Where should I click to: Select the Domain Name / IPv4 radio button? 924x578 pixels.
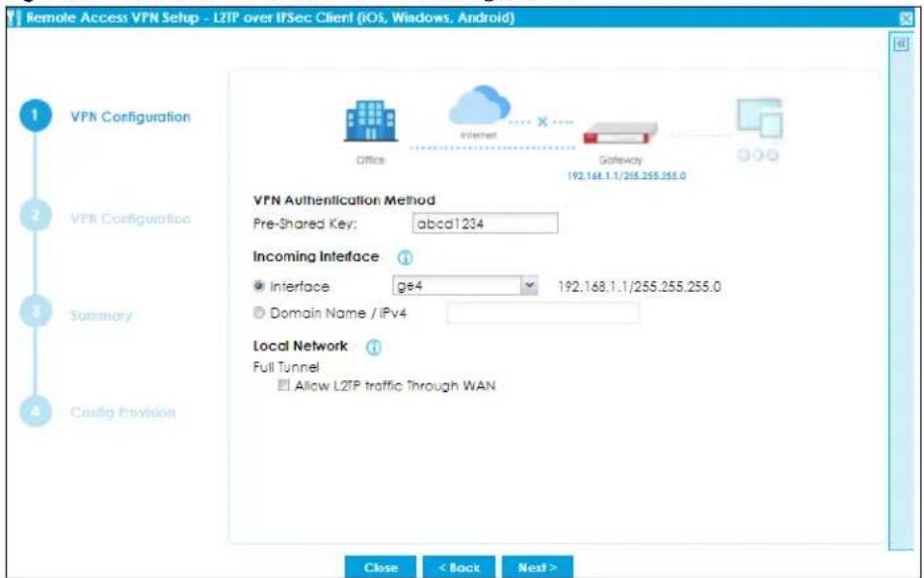pyautogui.click(x=258, y=313)
